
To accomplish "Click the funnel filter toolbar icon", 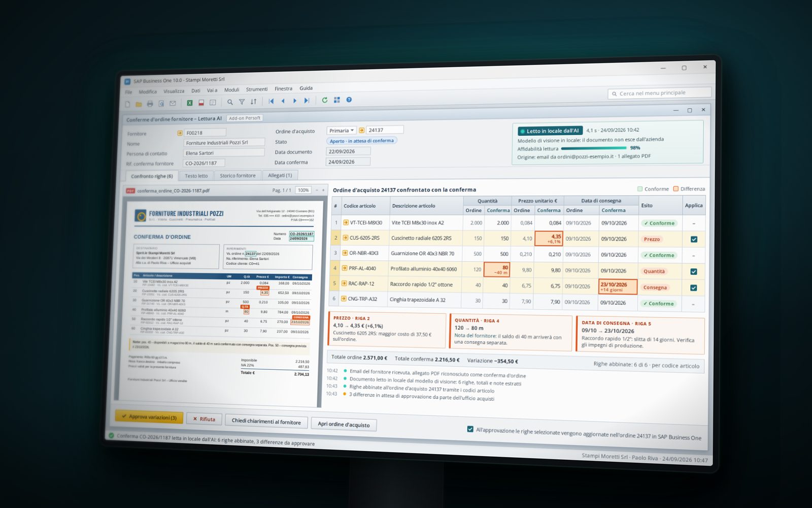I will click(242, 102).
